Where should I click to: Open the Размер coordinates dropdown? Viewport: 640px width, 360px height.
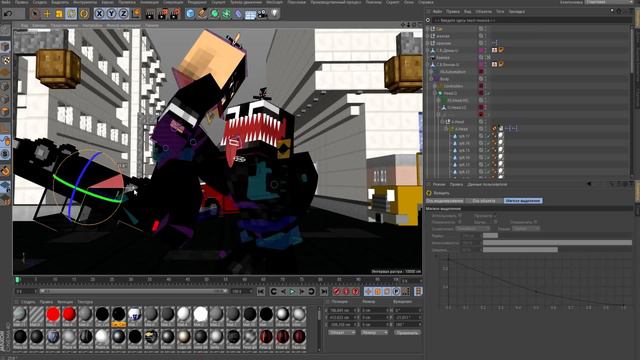(374, 333)
